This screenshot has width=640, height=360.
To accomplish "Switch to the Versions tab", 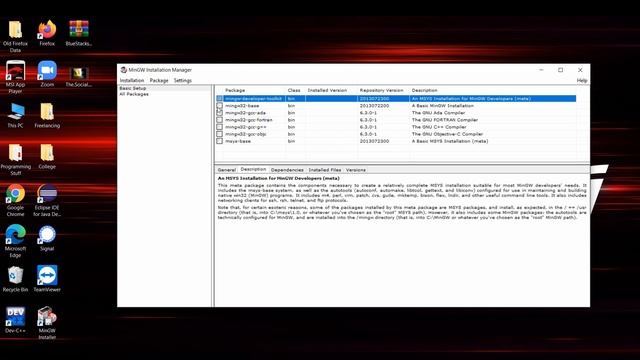I will click(356, 170).
